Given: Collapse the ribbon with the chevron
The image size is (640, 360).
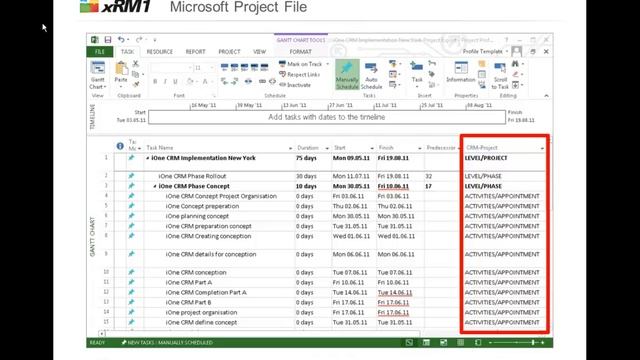Looking at the screenshot, I should (546, 96).
